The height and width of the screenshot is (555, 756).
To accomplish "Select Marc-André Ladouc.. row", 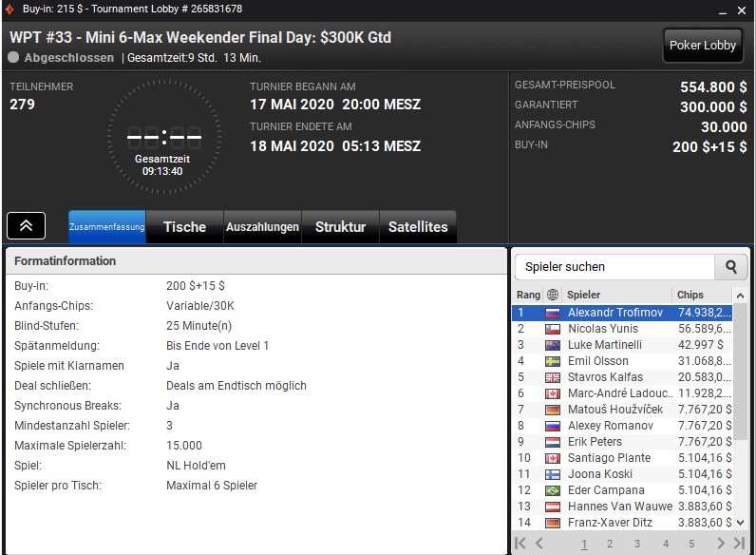I will [x=622, y=393].
